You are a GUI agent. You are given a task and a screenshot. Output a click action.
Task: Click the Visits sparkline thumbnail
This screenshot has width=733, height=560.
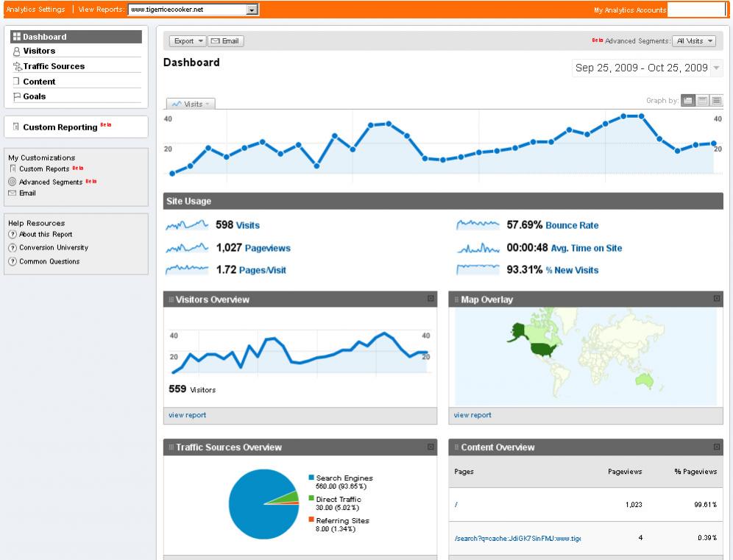pos(187,225)
